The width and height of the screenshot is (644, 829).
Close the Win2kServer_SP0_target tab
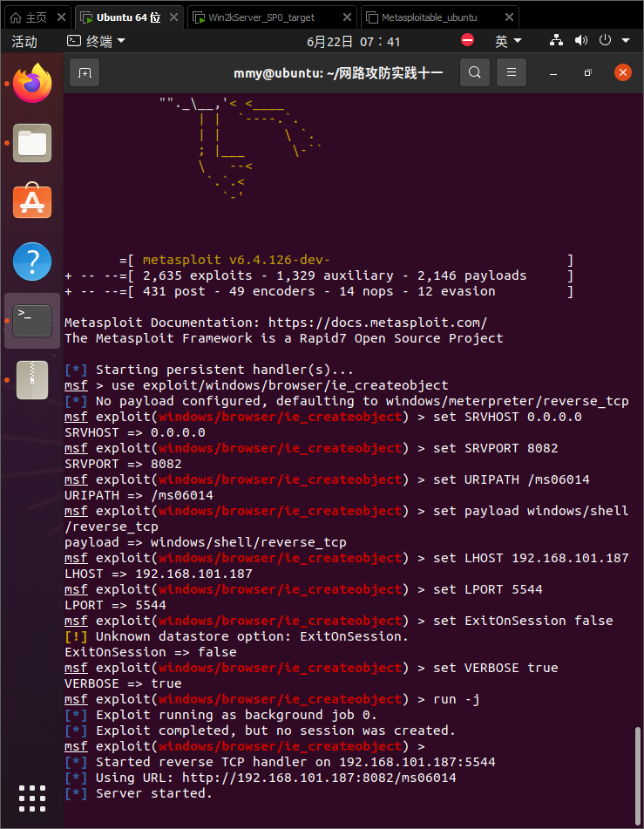[x=347, y=17]
